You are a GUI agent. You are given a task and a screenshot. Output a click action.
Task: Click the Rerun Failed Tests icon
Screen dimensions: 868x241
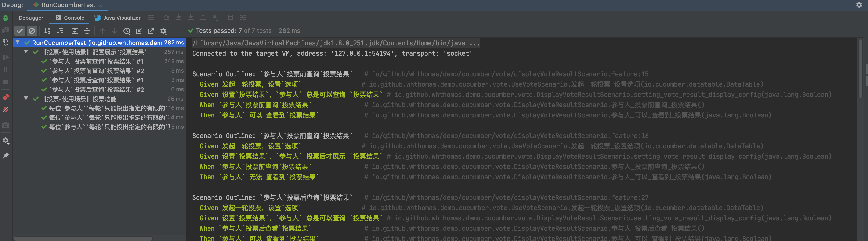[6, 30]
